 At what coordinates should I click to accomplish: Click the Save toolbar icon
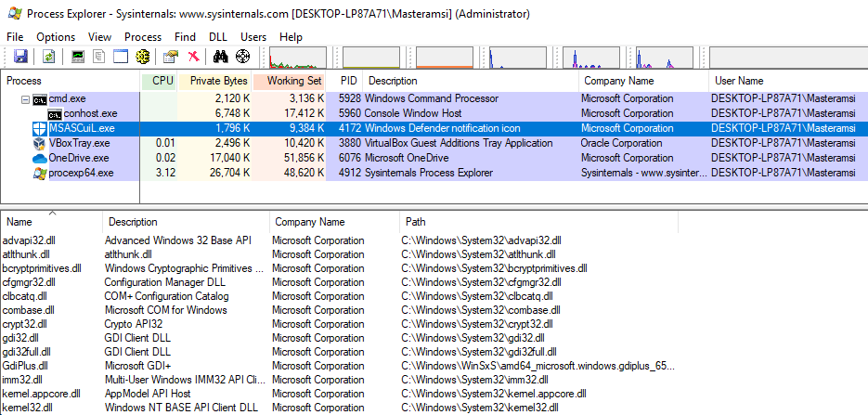[x=19, y=57]
